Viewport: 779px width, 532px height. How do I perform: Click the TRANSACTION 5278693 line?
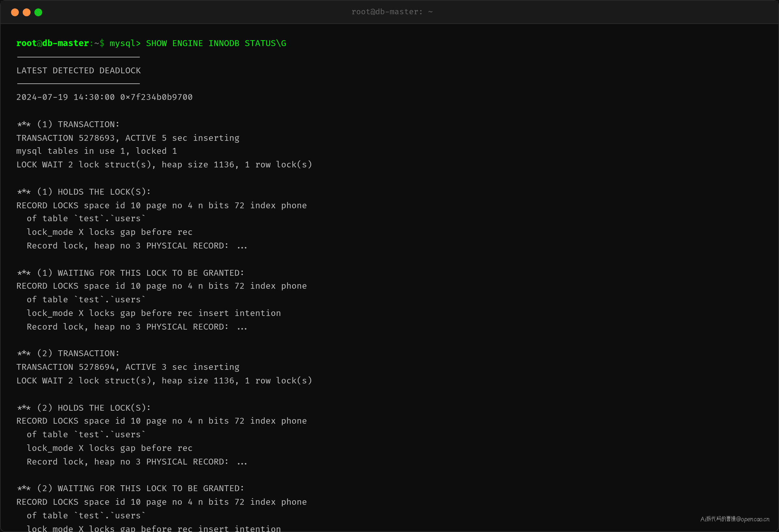coord(128,138)
